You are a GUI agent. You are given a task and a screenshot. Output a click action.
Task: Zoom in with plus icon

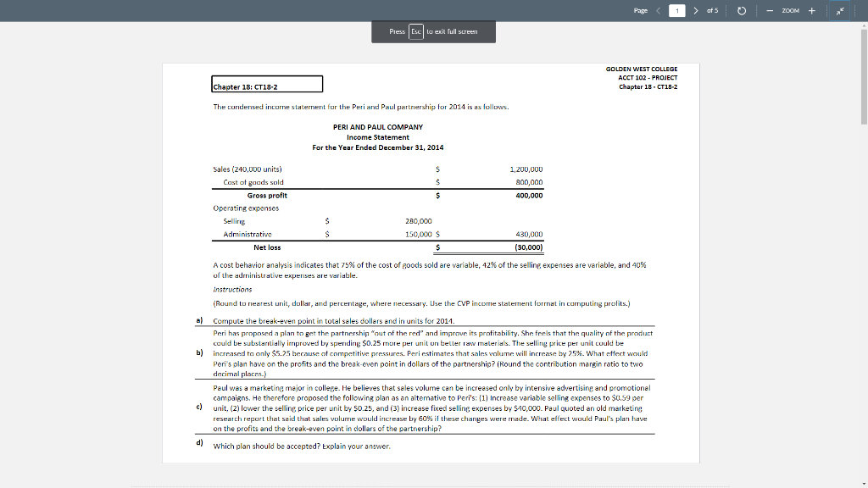(x=811, y=10)
